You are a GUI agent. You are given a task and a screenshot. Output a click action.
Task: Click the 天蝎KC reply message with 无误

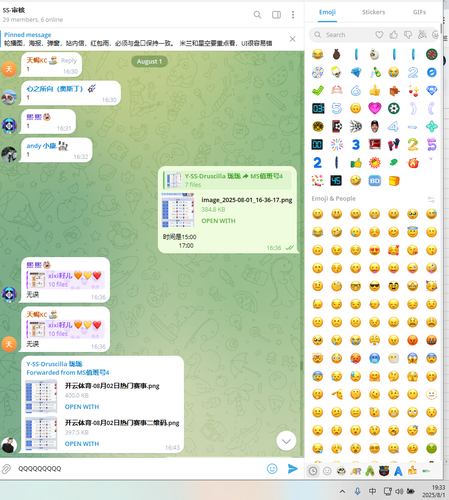[65, 329]
